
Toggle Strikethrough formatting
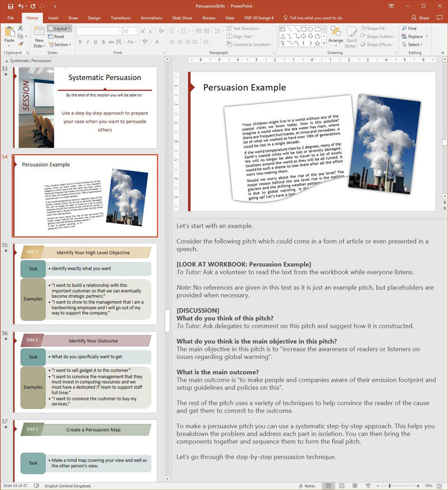point(111,41)
